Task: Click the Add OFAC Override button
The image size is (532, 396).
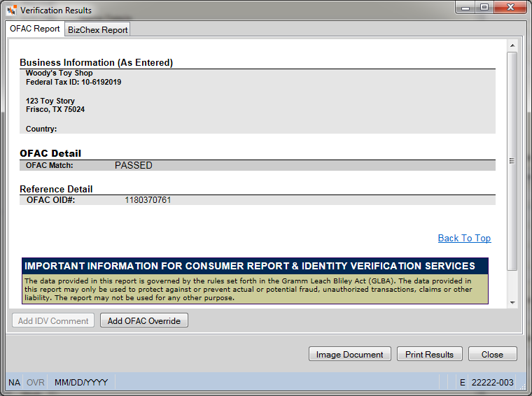Action: click(144, 320)
